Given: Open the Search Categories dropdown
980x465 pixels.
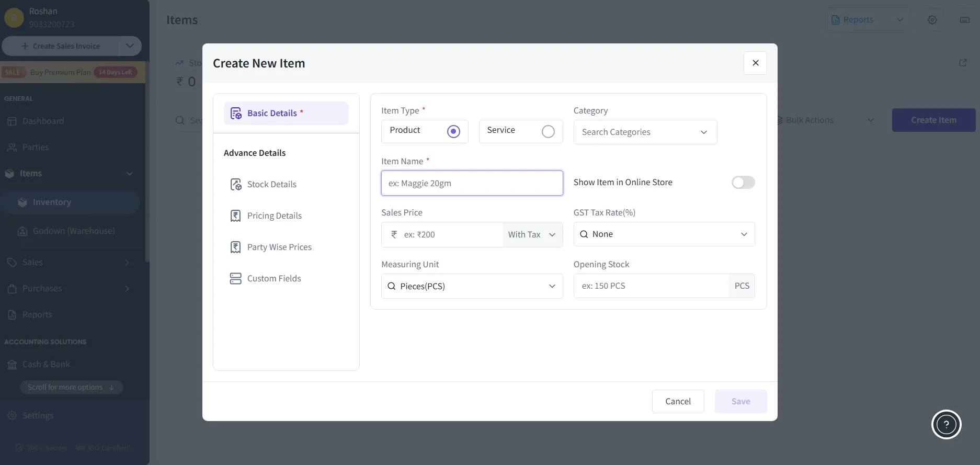Looking at the screenshot, I should click(645, 132).
